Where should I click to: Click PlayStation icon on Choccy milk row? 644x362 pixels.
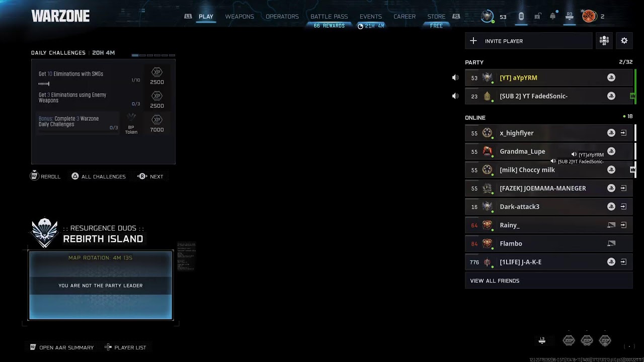point(611,169)
